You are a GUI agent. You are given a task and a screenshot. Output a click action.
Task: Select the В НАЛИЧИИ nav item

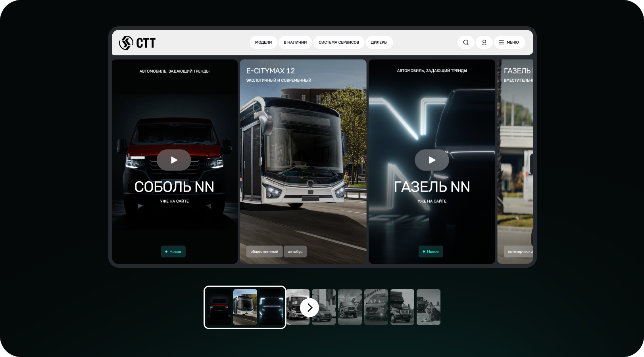pos(295,42)
